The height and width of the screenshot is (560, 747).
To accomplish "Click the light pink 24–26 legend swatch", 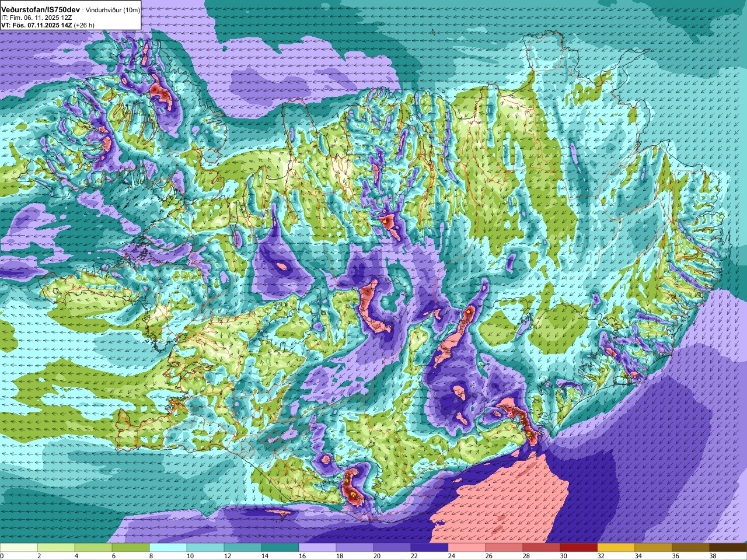I will coord(467,548).
